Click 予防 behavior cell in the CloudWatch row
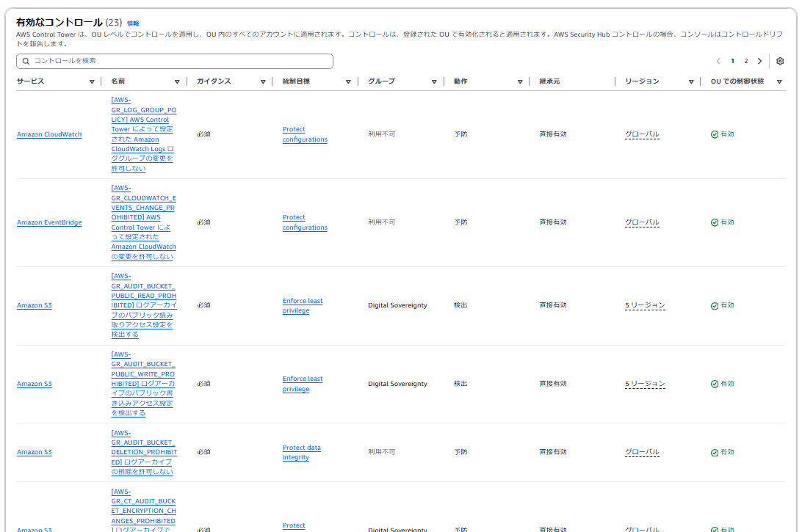802x532 pixels. click(x=460, y=134)
